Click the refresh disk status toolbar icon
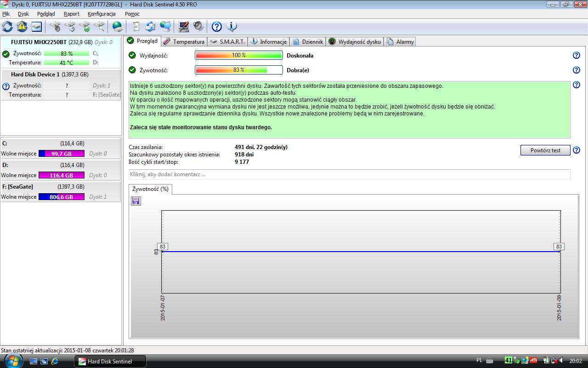The image size is (588, 368). (7, 27)
